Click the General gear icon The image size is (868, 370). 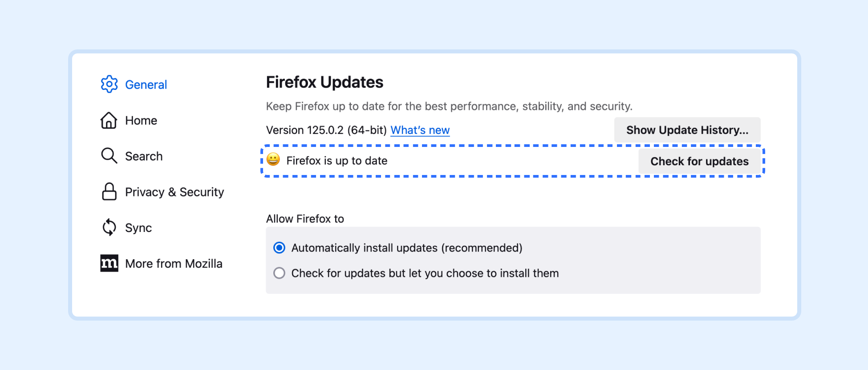tap(109, 84)
